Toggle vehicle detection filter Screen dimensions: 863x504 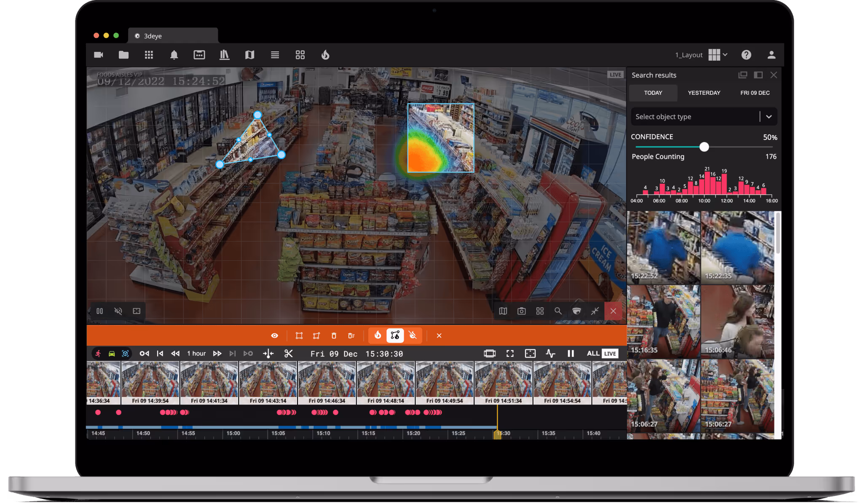point(112,354)
